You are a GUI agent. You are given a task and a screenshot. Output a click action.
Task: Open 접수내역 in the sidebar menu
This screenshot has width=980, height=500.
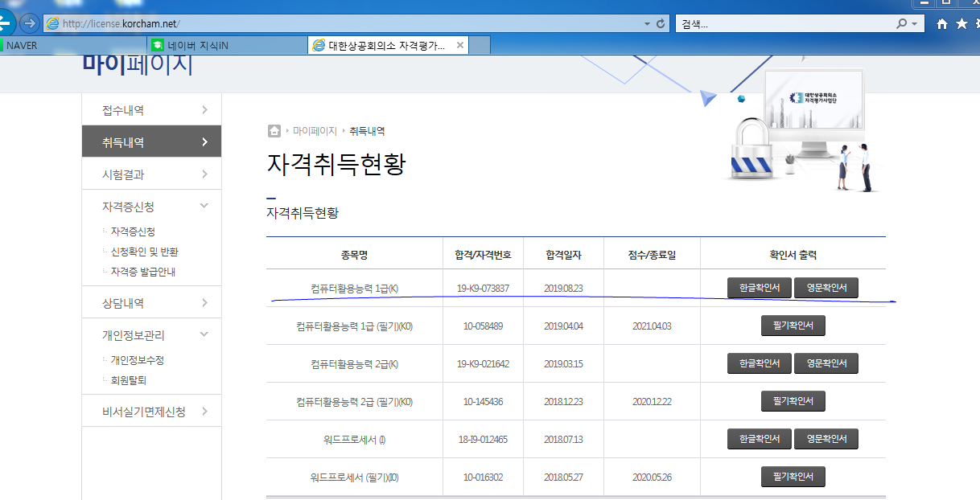[151, 110]
